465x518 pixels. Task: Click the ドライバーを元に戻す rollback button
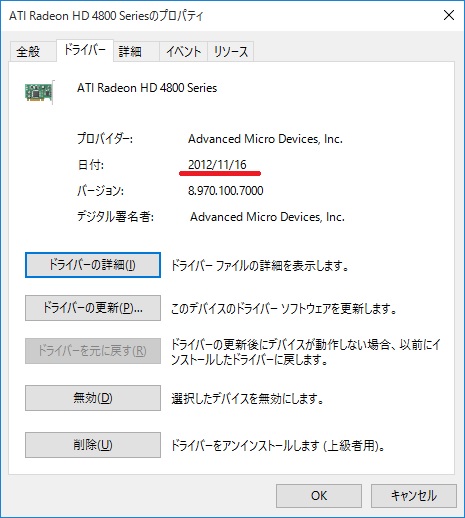93,351
